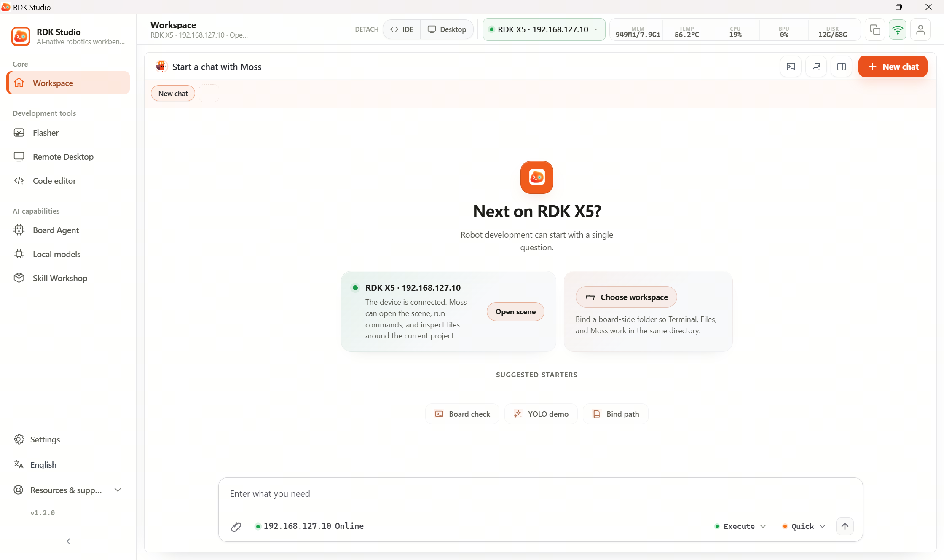Viewport: 944px width, 560px height.
Task: Switch to Desktop view
Action: point(447,29)
